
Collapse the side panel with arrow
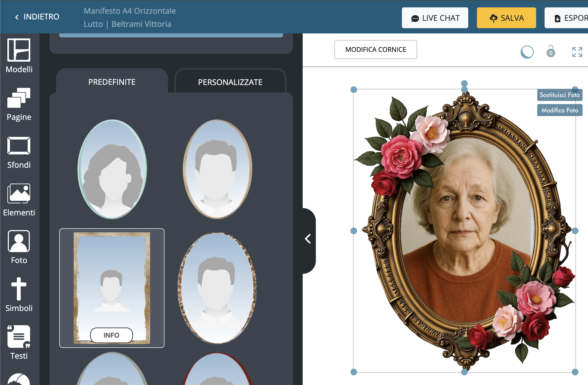(x=308, y=239)
